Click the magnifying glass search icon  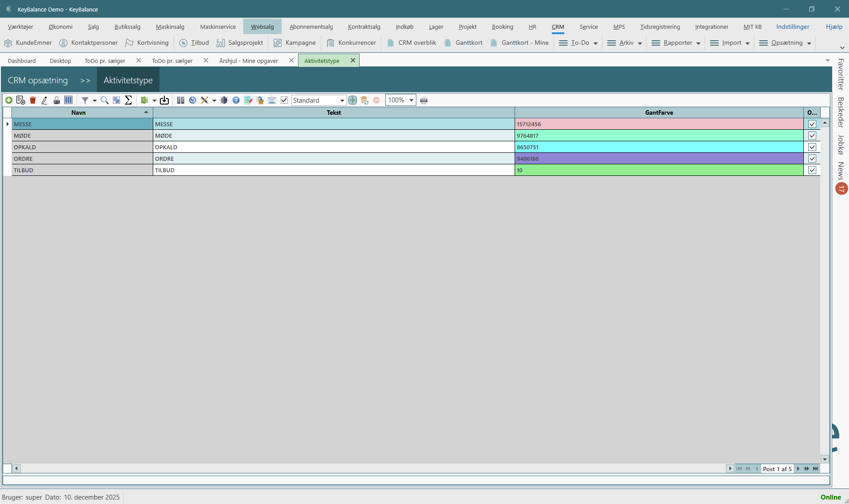coord(105,101)
